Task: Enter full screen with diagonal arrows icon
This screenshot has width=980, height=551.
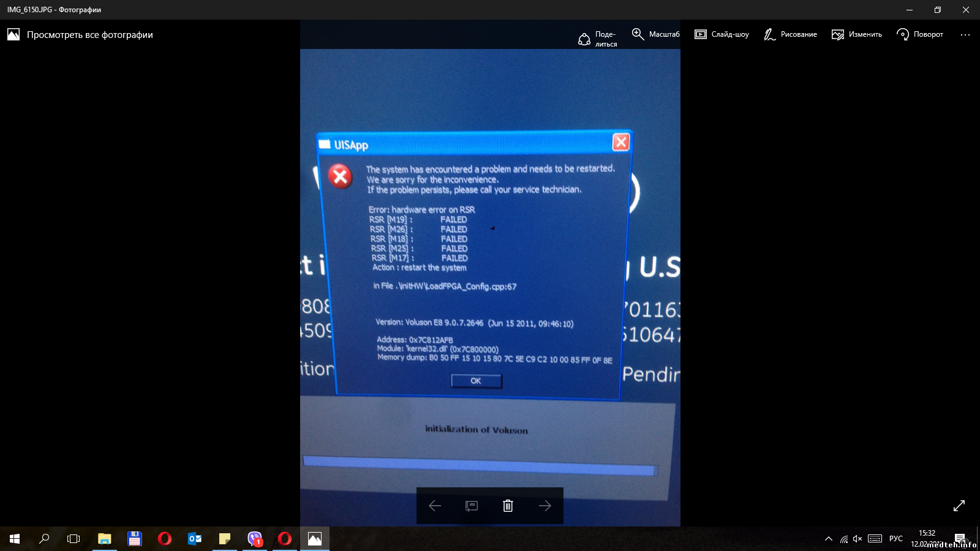Action: [959, 506]
